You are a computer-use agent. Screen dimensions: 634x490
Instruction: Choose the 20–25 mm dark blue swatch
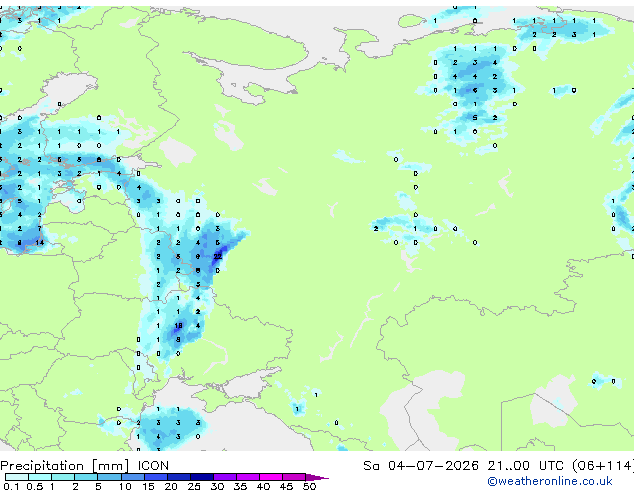178,477
